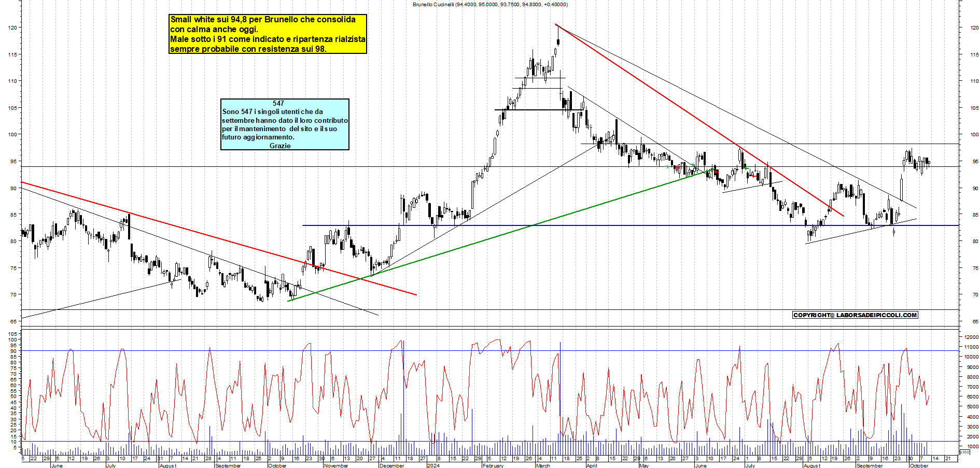Click the "December" month label
Viewport: 980px width, 468px height.
[x=391, y=465]
